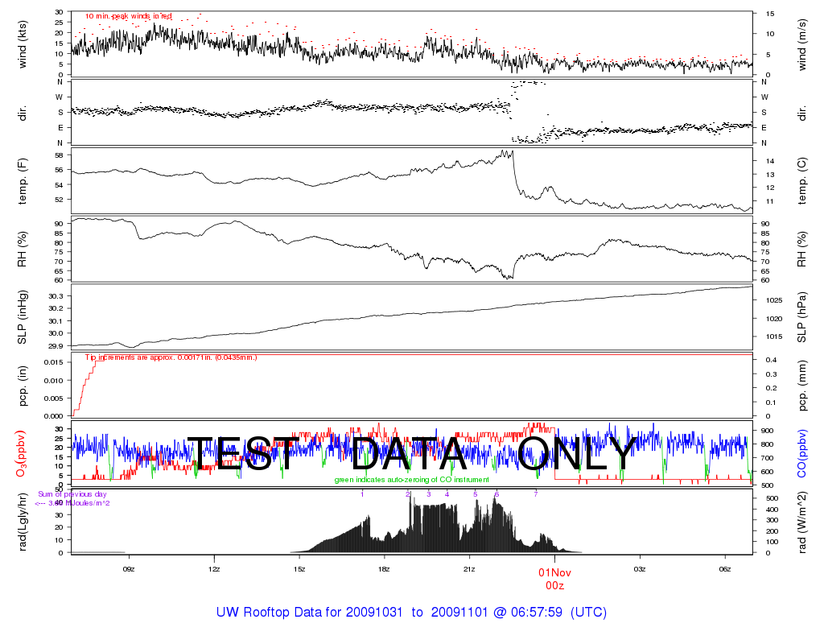Click purple marker 3 in radiation panel
The width and height of the screenshot is (824, 644).
(429, 494)
